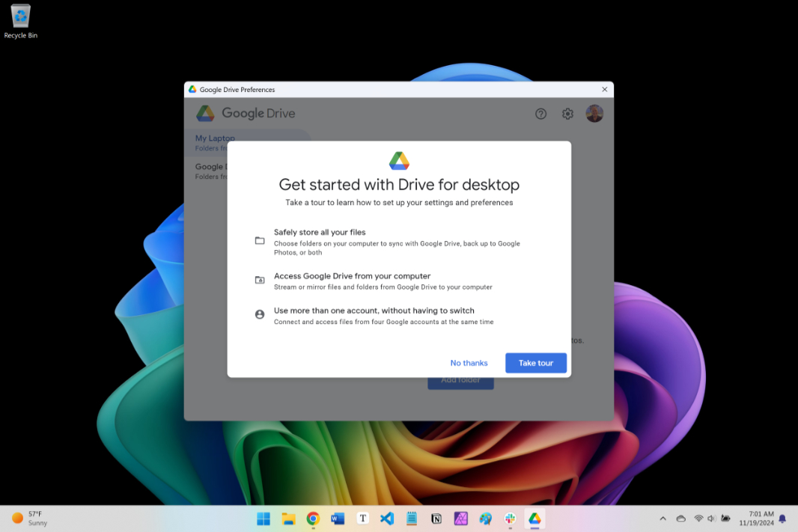Click the Google account profile picture

[594, 113]
